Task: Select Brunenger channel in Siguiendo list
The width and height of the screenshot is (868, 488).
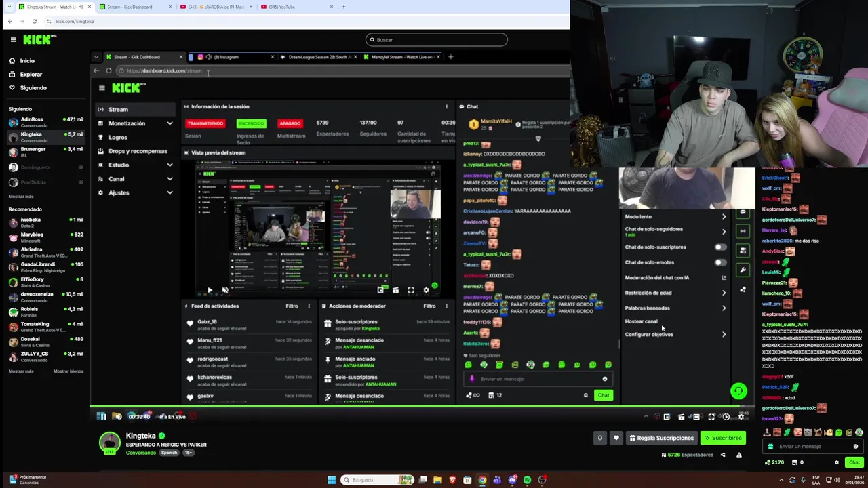Action: pos(45,152)
